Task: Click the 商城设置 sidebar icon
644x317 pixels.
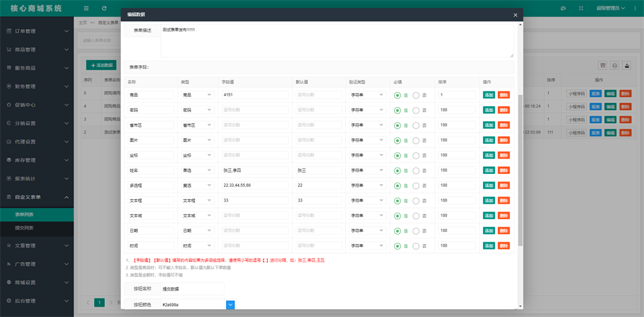Action: click(x=8, y=282)
